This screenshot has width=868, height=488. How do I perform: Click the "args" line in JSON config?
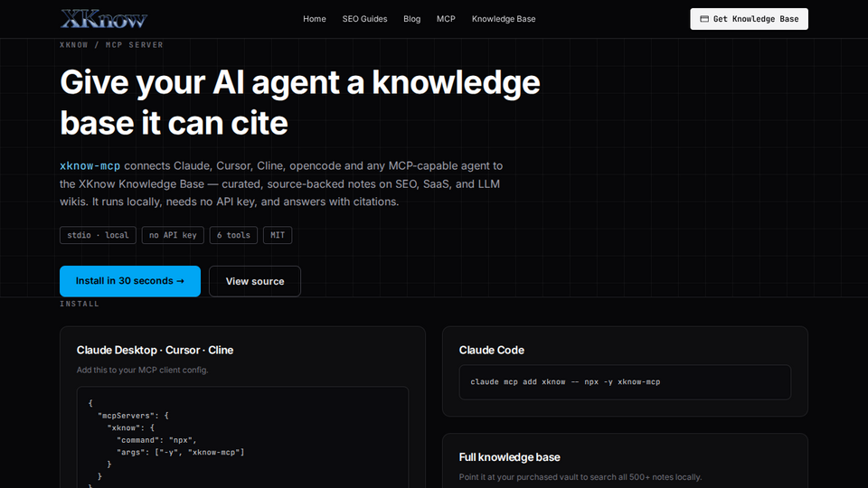click(x=181, y=452)
